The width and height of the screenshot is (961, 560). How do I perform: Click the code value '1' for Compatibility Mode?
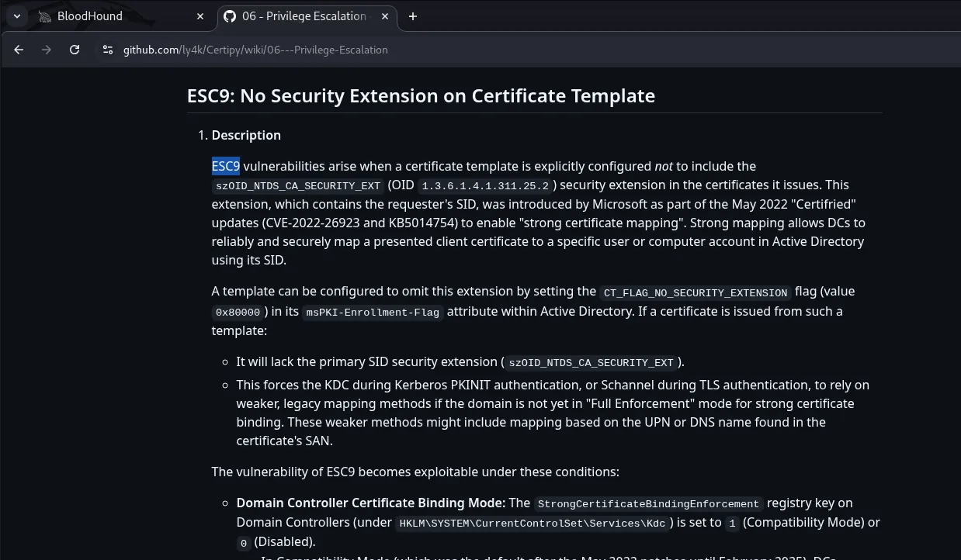(x=732, y=524)
